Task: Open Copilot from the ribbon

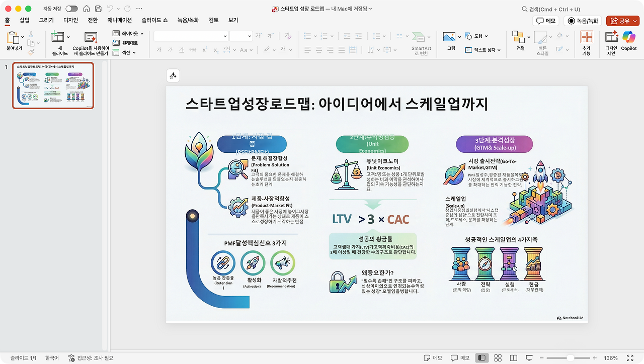Action: (x=629, y=41)
